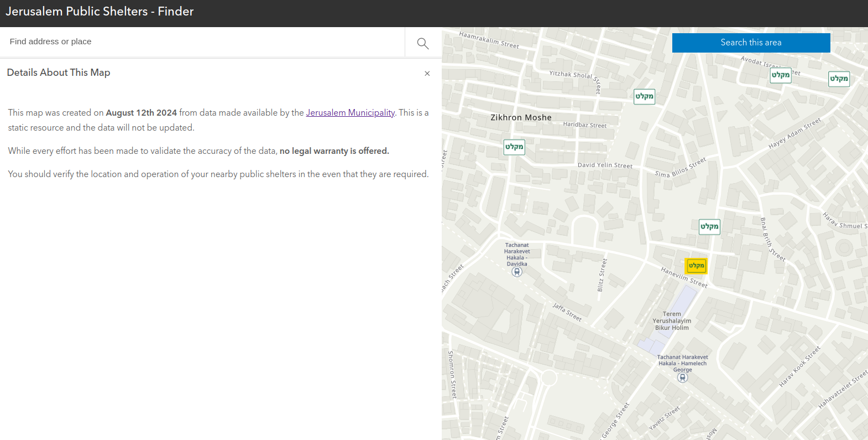Click the Zikhron Moshe neighborhood label
The image size is (868, 440).
tap(521, 117)
